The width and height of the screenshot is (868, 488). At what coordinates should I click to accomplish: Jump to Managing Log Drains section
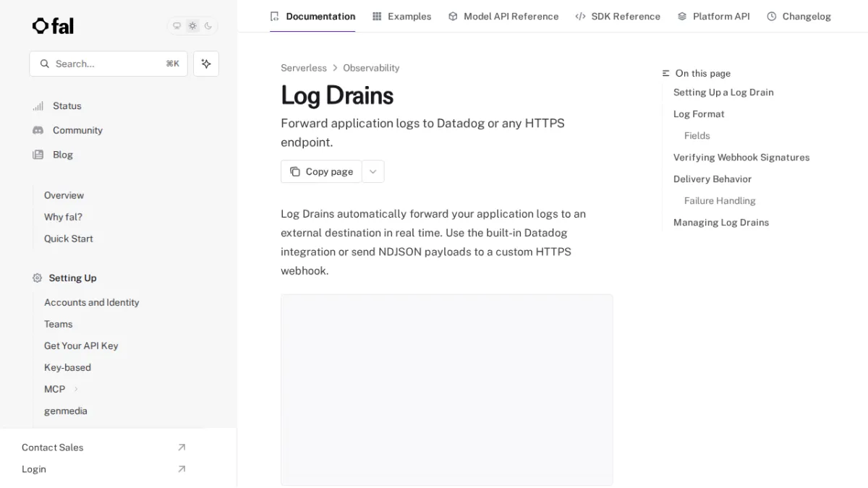pos(721,223)
